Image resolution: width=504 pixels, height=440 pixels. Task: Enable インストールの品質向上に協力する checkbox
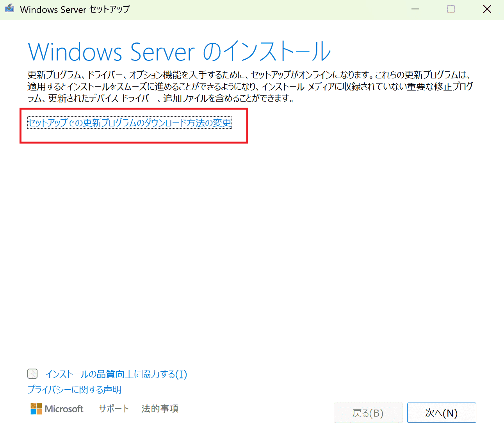pyautogui.click(x=32, y=374)
